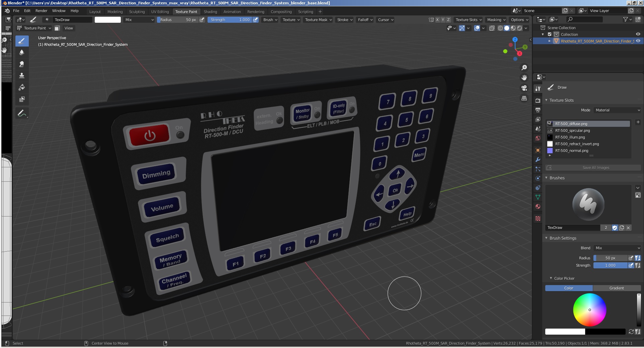Open the Stroke dropdown
Screen dimensions: 644x348
pos(345,20)
